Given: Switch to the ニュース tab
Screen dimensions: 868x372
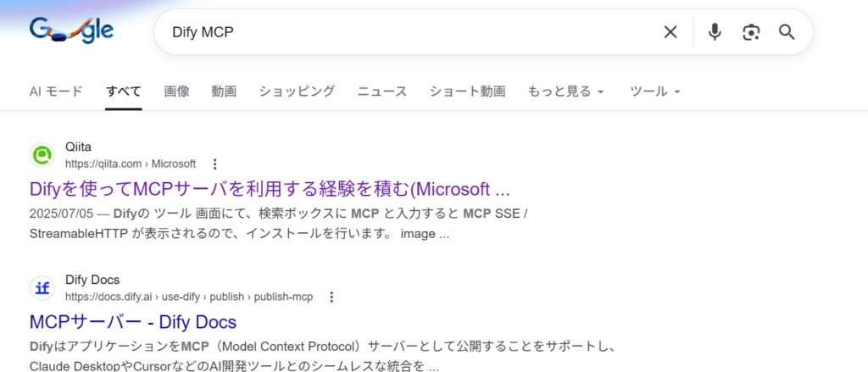Looking at the screenshot, I should pos(381,92).
